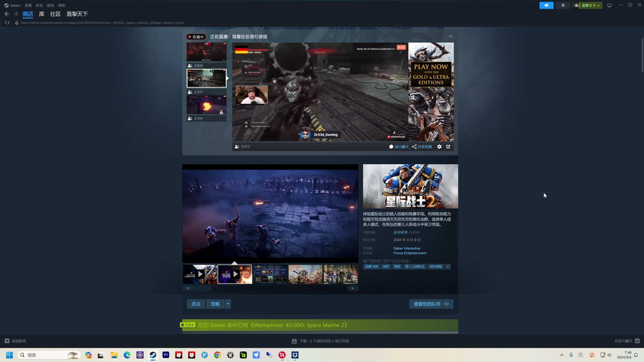Select the fourth battle screenshot thumbnail
This screenshot has height=362, width=644.
coord(306,274)
